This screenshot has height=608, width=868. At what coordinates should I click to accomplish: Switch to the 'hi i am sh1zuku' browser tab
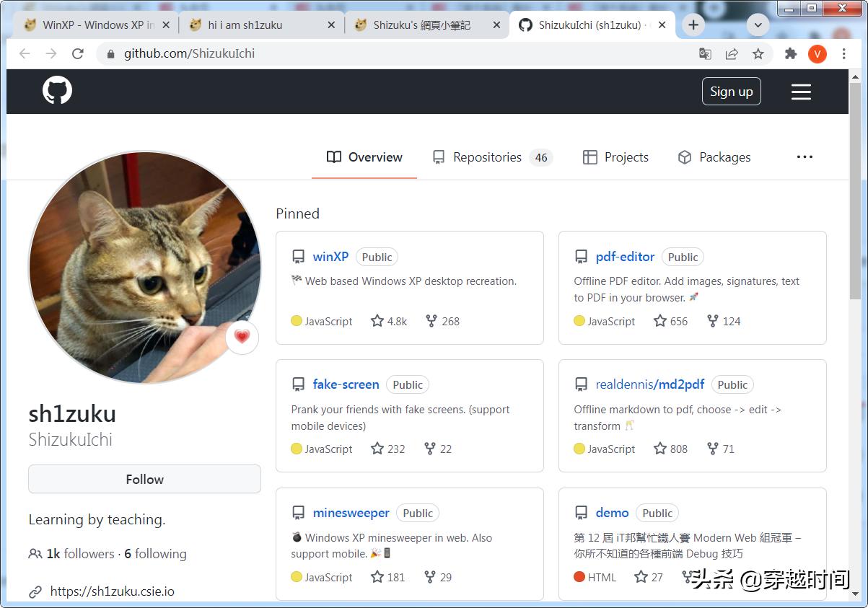click(x=245, y=25)
